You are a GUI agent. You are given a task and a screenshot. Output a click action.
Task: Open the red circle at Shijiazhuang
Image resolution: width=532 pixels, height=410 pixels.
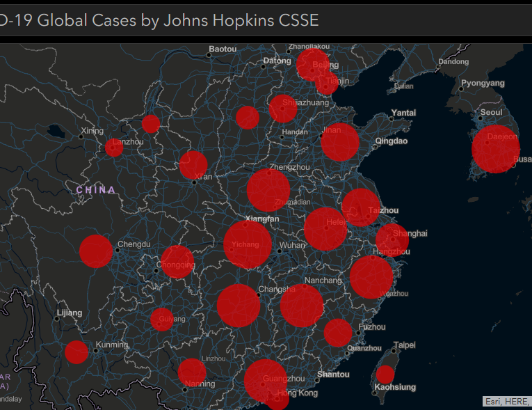tap(283, 109)
